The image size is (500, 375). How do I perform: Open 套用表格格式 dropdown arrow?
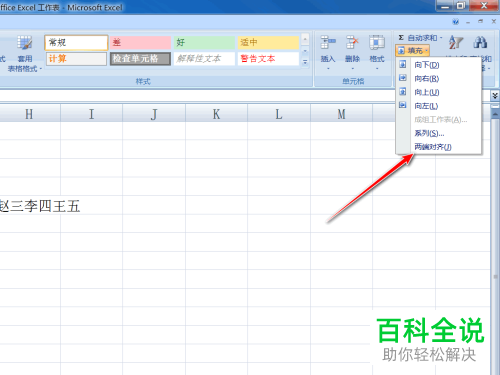41,69
